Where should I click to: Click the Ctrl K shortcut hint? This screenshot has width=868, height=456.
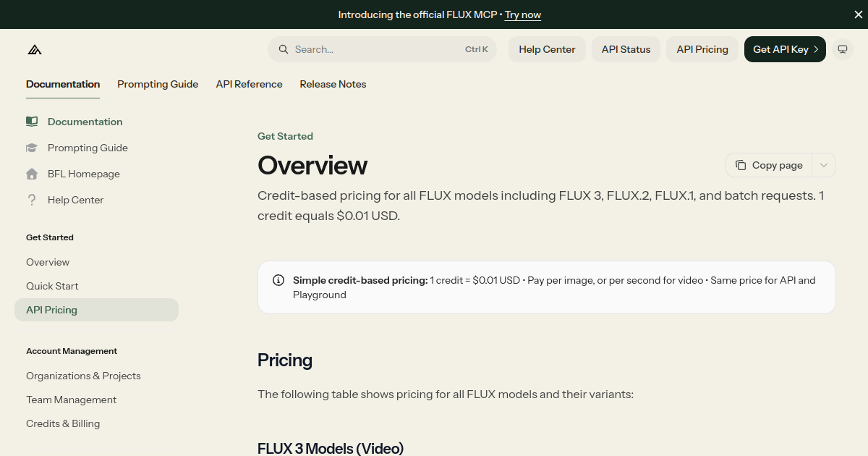[477, 49]
